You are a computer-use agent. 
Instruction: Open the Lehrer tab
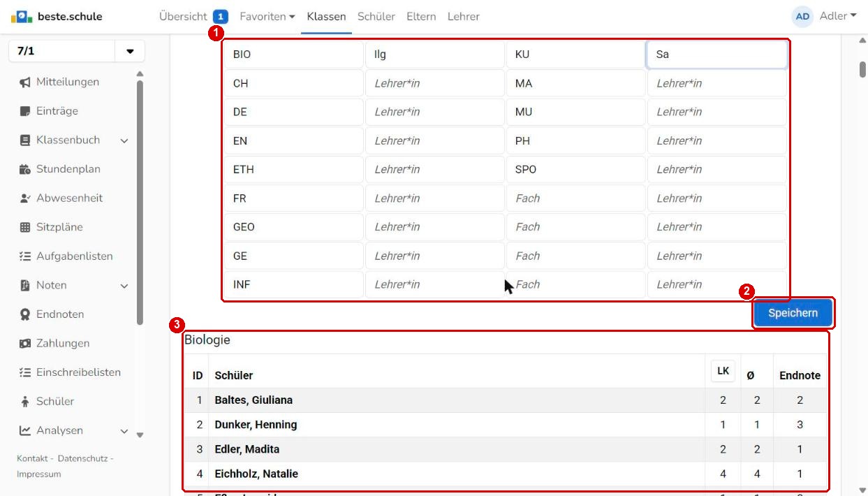(464, 16)
